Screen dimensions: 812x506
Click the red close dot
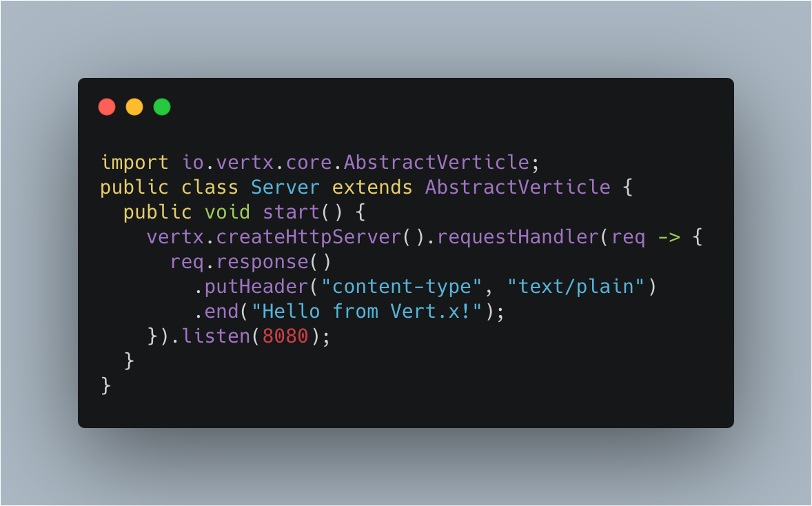(107, 107)
